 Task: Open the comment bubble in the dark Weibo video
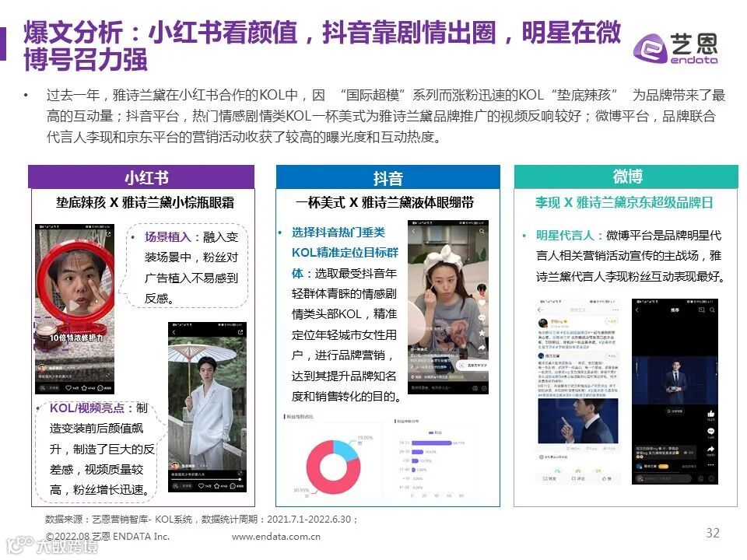coord(710,432)
